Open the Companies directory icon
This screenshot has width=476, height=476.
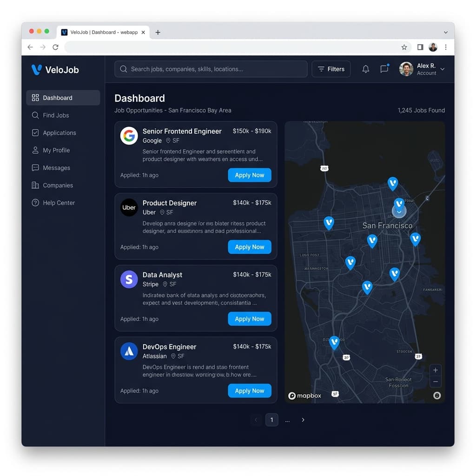click(x=35, y=185)
